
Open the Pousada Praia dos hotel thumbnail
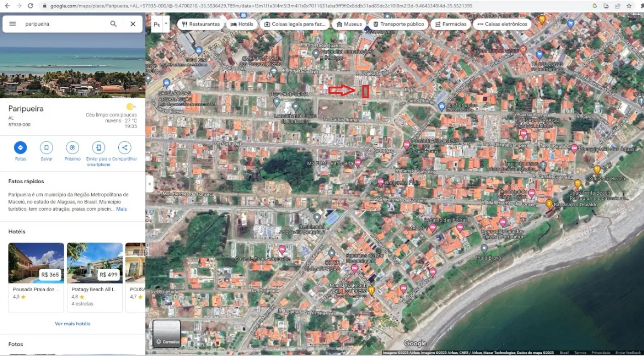[36, 263]
